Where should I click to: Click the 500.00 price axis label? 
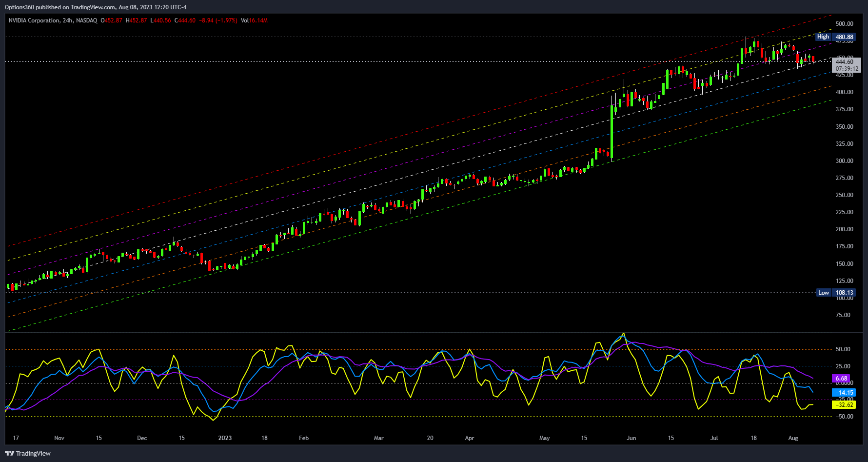pos(845,23)
